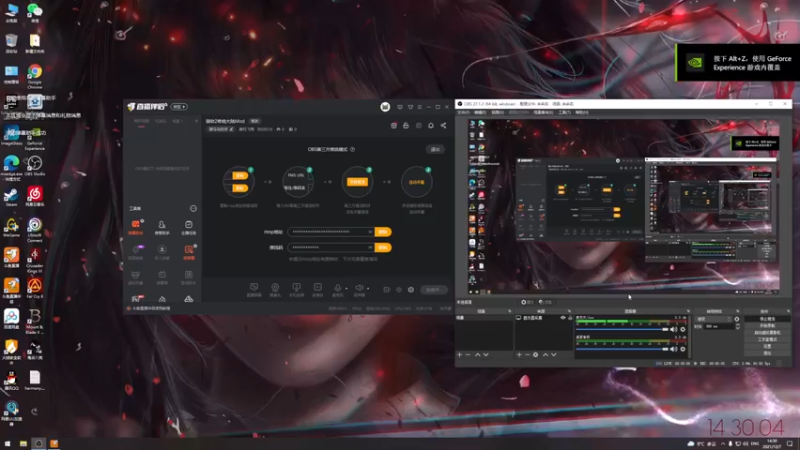Click the first orange tool icon in the toolbox grid
This screenshot has height=450, width=800.
136,224
